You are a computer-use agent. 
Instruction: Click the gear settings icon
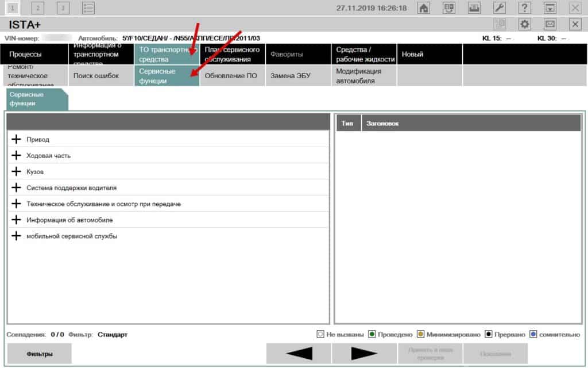pos(524,24)
